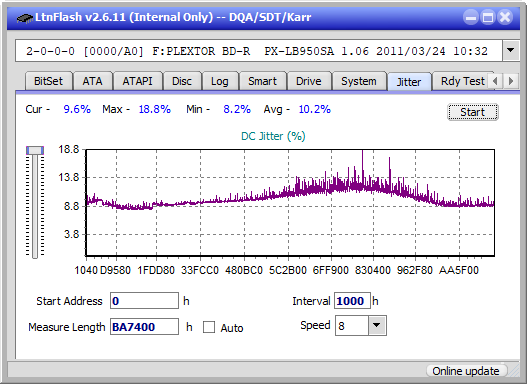
Task: Expand the drive selection dropdown arrow
Action: (x=511, y=51)
